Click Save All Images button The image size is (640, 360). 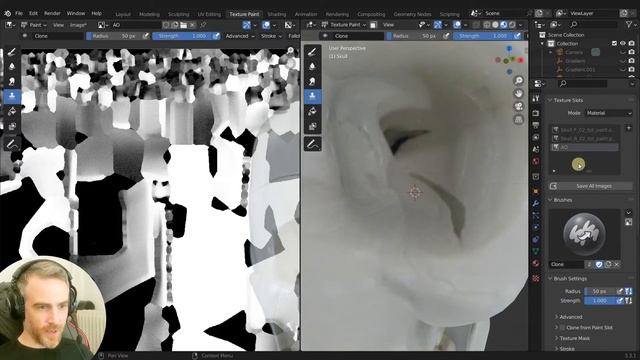point(591,186)
